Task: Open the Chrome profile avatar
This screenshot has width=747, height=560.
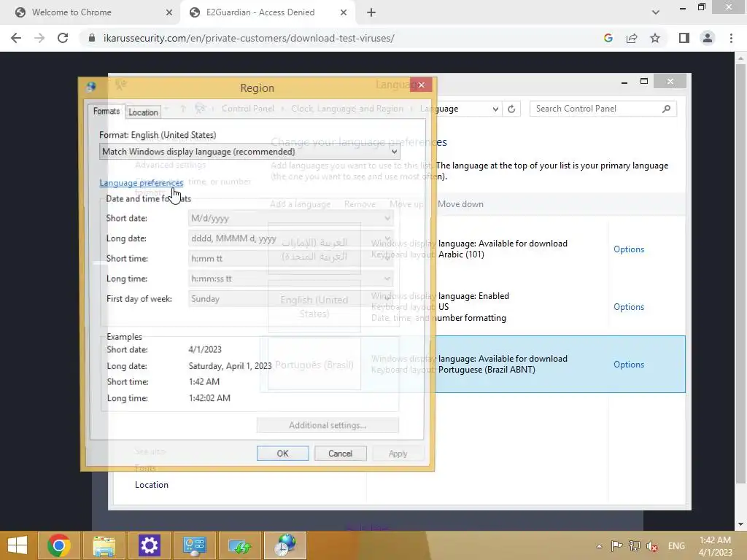Action: 708,38
